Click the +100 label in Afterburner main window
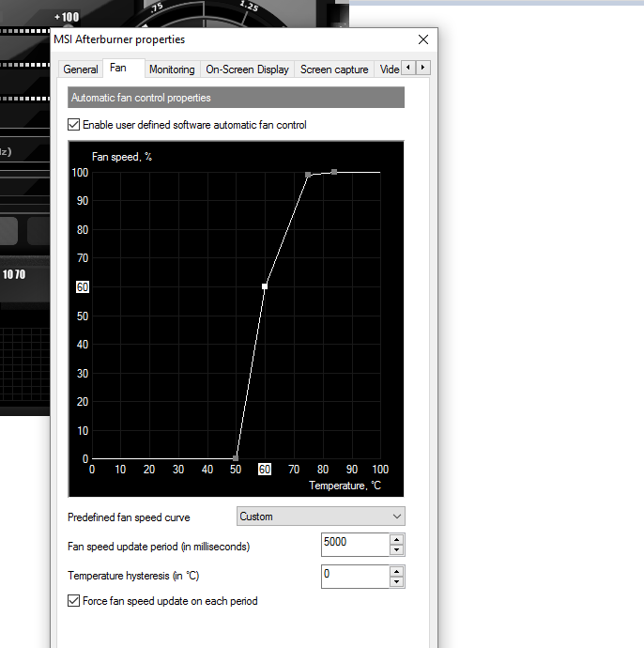 [67, 17]
